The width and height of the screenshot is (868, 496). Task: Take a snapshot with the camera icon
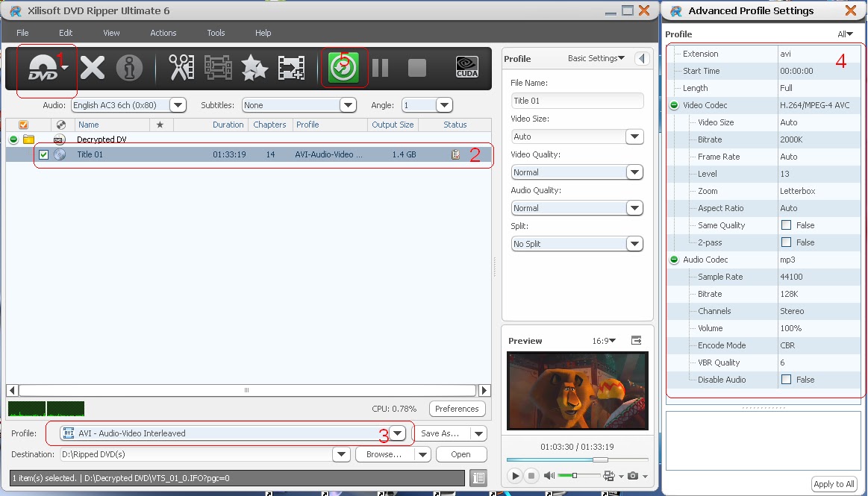coord(633,476)
